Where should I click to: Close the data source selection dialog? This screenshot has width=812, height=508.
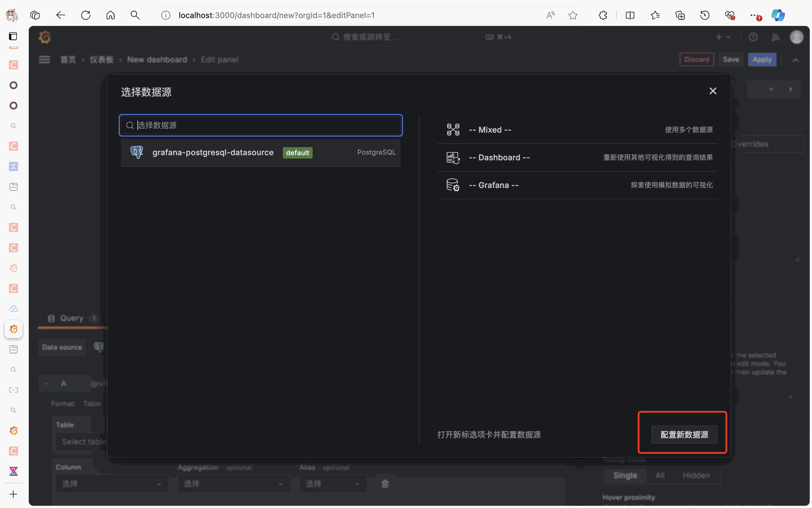pyautogui.click(x=713, y=91)
